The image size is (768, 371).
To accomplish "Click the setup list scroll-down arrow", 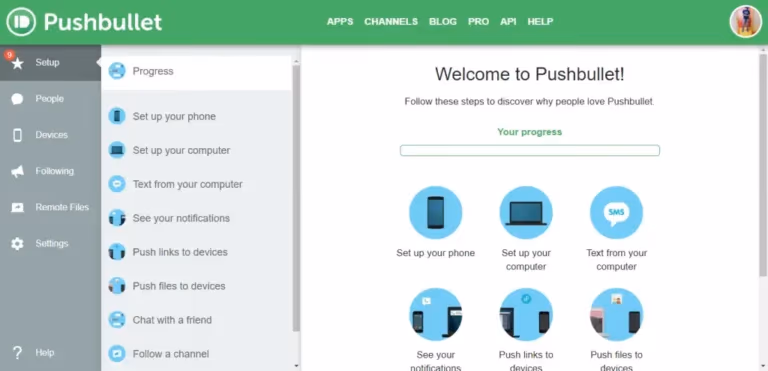I will [296, 366].
